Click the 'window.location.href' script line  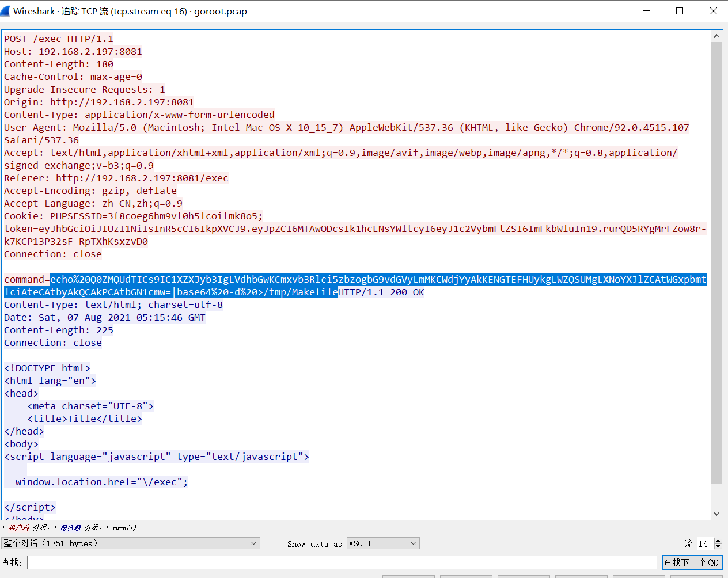tap(102, 482)
